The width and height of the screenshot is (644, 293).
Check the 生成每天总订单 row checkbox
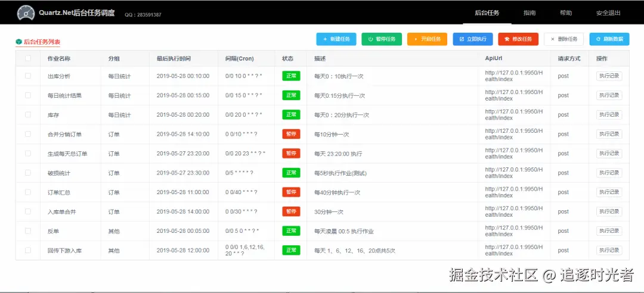[x=28, y=154]
